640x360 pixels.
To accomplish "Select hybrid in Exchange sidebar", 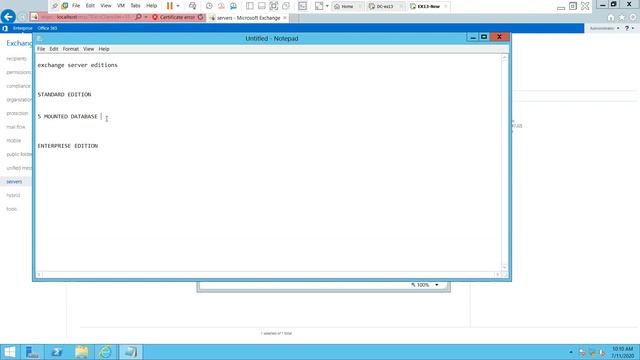I will pos(13,195).
